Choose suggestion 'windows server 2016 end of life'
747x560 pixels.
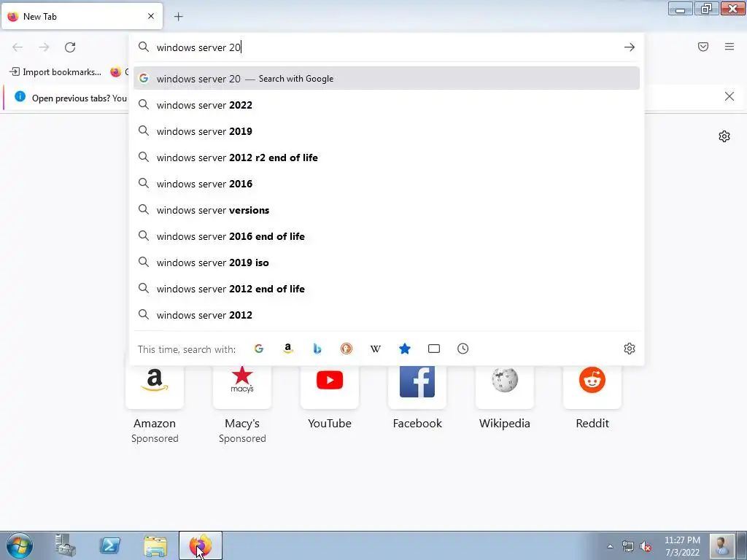[x=387, y=236]
